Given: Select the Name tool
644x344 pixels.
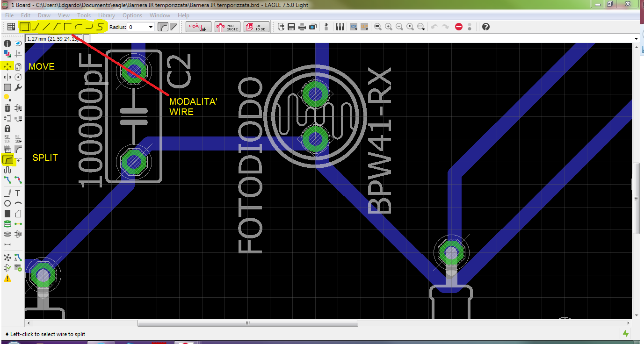Looking at the screenshot, I should point(7,139).
